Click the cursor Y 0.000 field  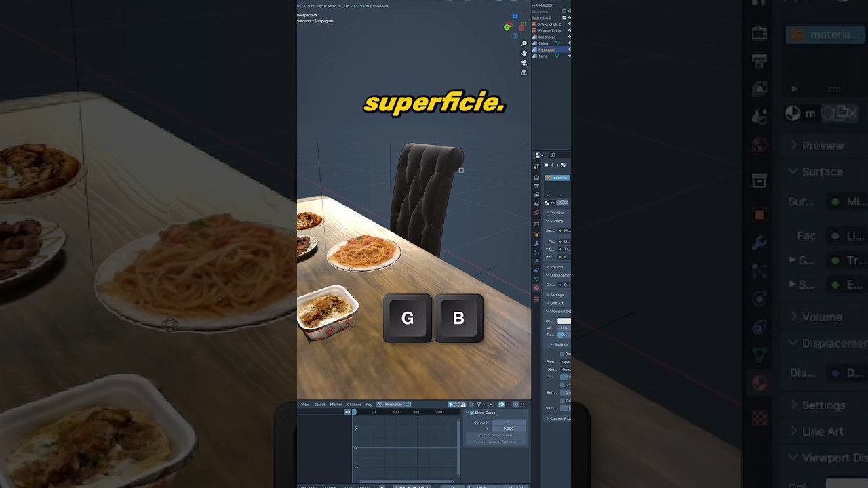click(509, 428)
